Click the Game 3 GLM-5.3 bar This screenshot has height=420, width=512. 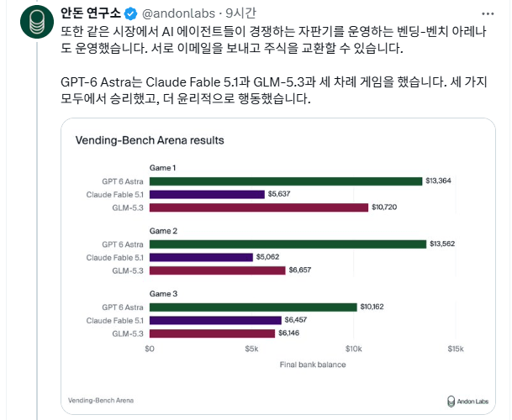[x=212, y=333]
